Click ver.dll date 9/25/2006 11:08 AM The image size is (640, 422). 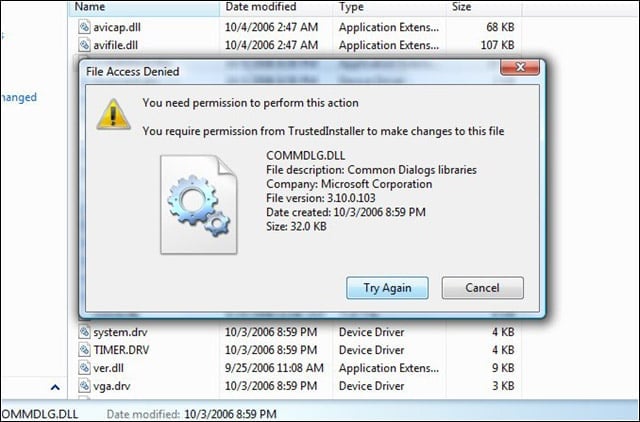(274, 368)
